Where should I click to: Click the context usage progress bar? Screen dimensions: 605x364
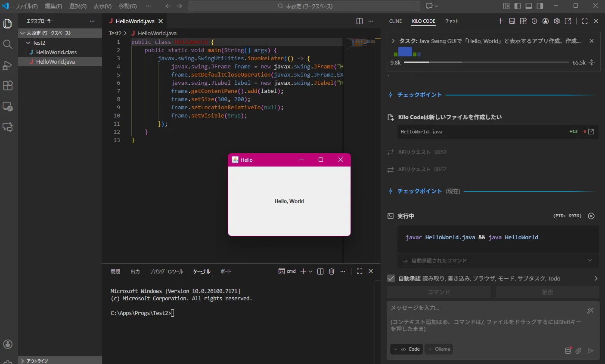487,62
